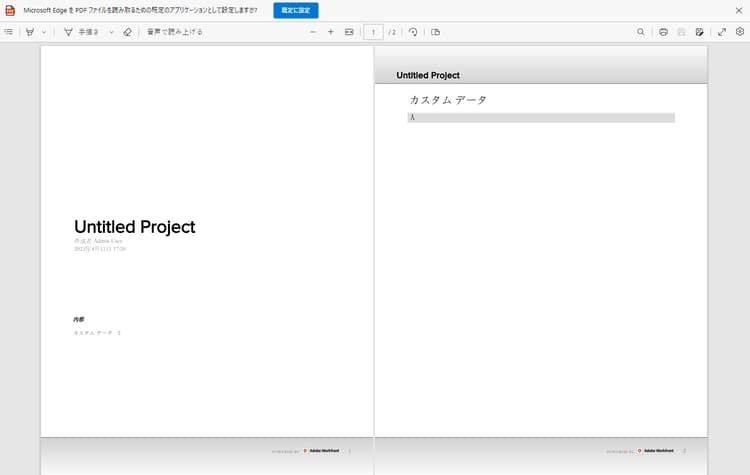Viewport: 750px width, 475px height.
Task: Open PDF viewer settings gear
Action: 740,32
